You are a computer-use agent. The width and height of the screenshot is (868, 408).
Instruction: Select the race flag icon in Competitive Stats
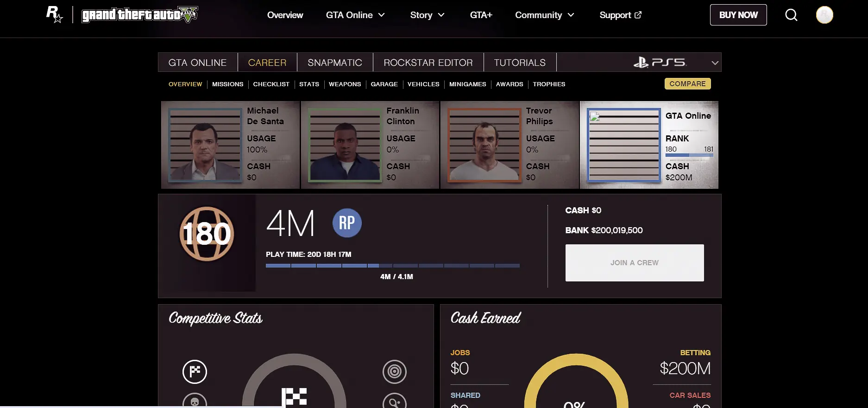click(x=195, y=372)
